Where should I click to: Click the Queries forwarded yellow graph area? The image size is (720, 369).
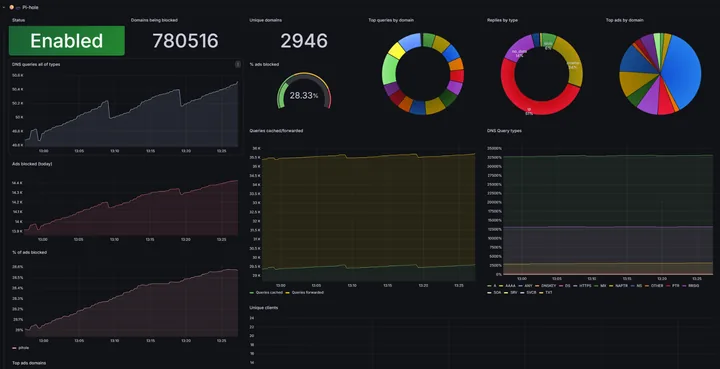coord(367,211)
